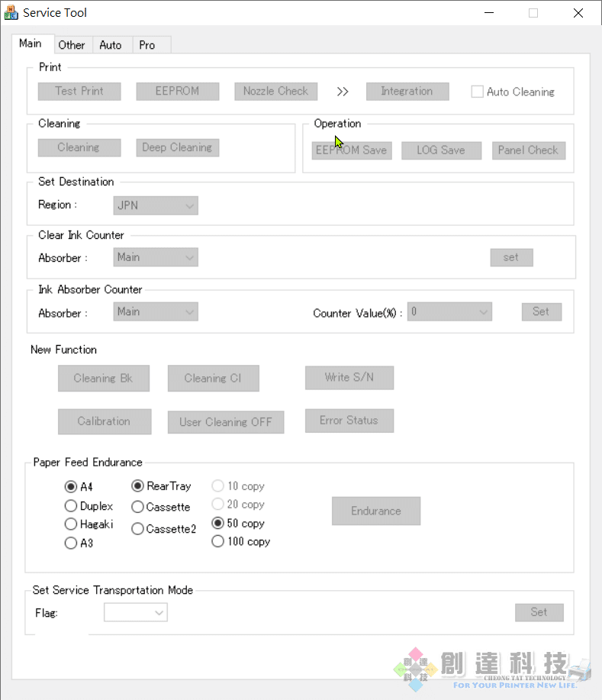Image resolution: width=602 pixels, height=700 pixels.
Task: Open the Counter Value(%) dropdown
Action: 449,311
